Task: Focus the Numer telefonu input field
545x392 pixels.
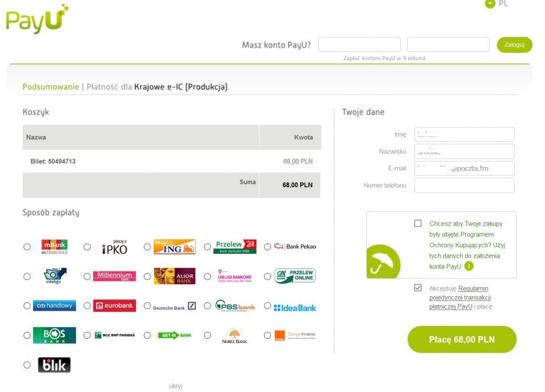Action: coord(464,186)
